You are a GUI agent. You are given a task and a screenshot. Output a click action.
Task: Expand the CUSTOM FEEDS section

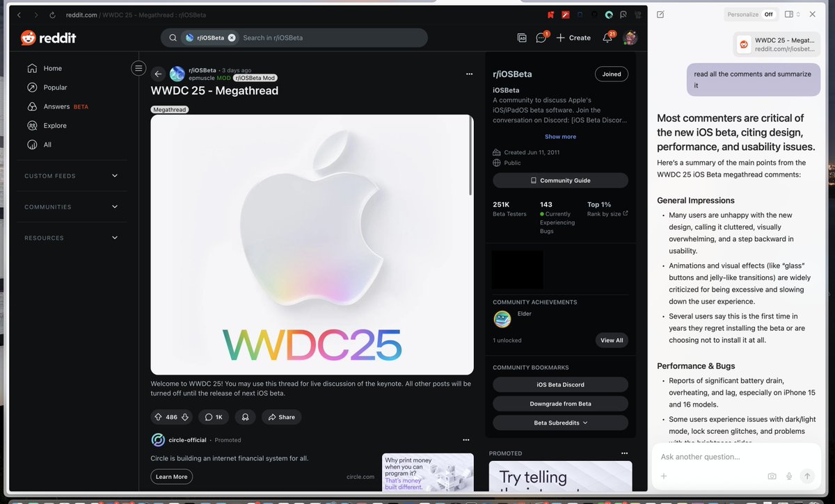pos(72,176)
